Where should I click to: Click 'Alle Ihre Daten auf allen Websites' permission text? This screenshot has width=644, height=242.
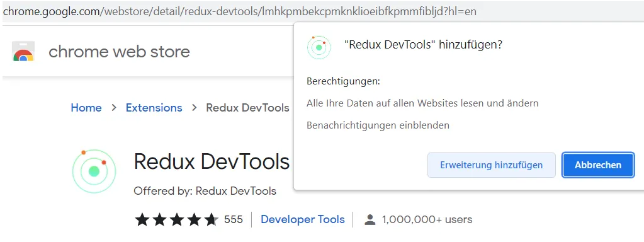422,103
